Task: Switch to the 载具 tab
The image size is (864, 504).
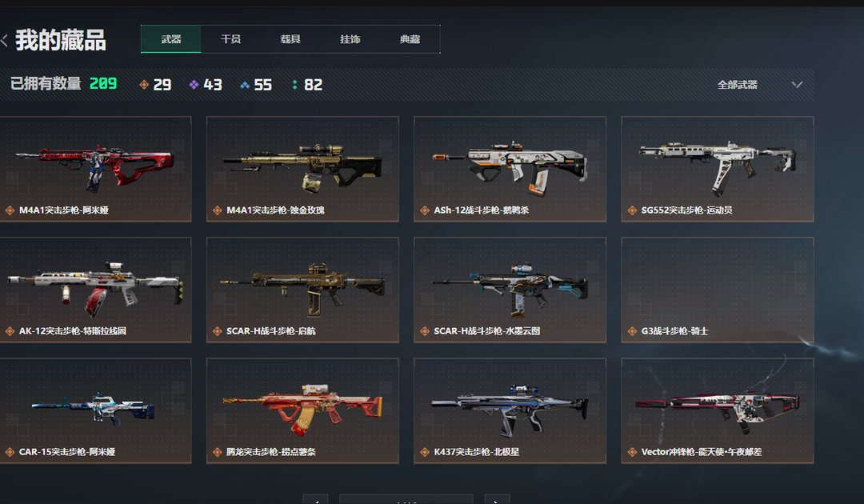Action: [290, 39]
